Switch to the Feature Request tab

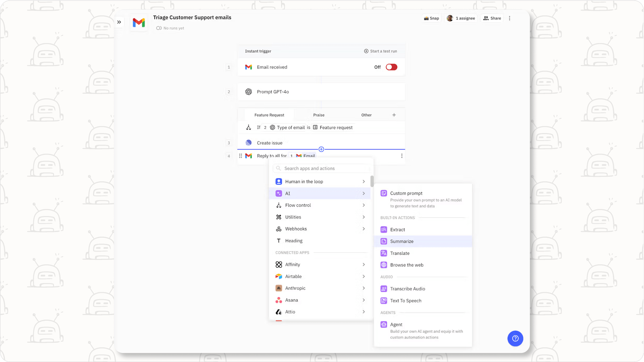[x=269, y=115]
